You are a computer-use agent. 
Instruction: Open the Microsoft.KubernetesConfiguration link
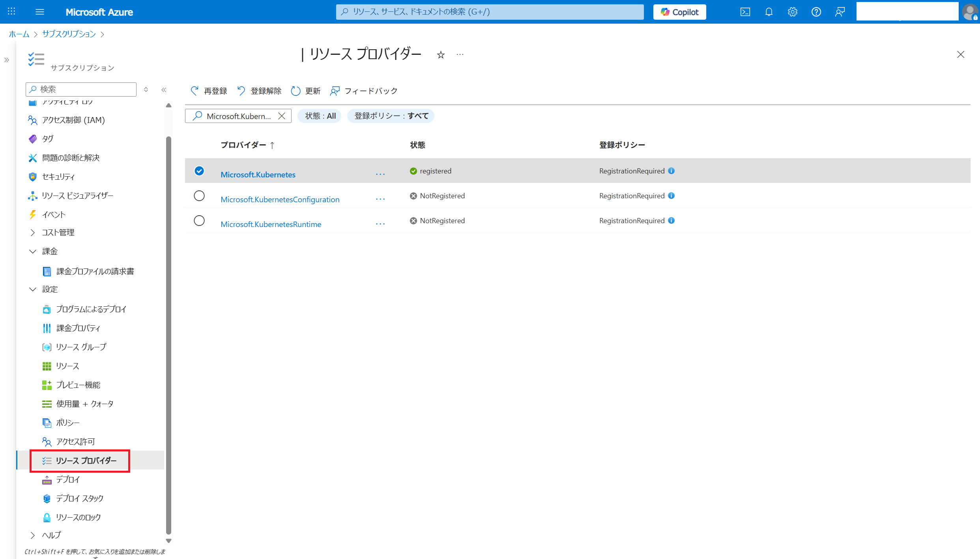(x=280, y=199)
